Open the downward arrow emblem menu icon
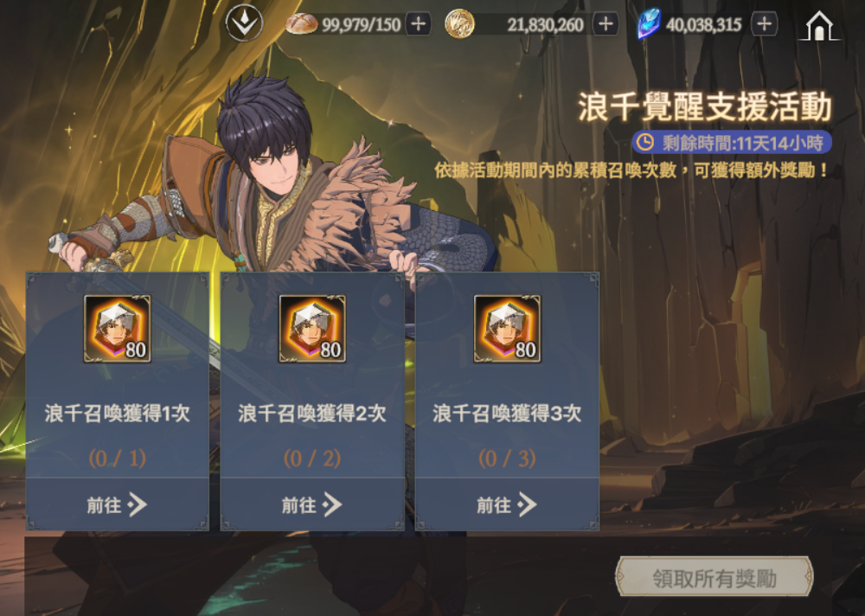 (x=244, y=22)
